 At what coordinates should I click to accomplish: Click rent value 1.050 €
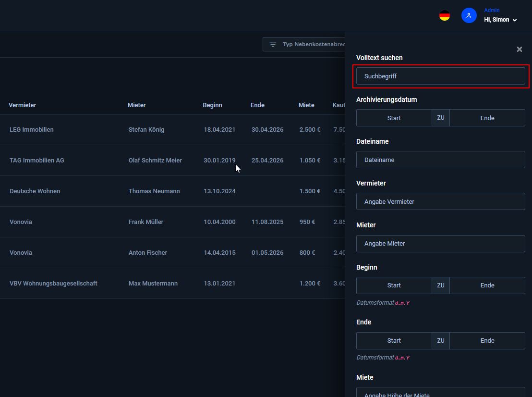[x=310, y=161]
